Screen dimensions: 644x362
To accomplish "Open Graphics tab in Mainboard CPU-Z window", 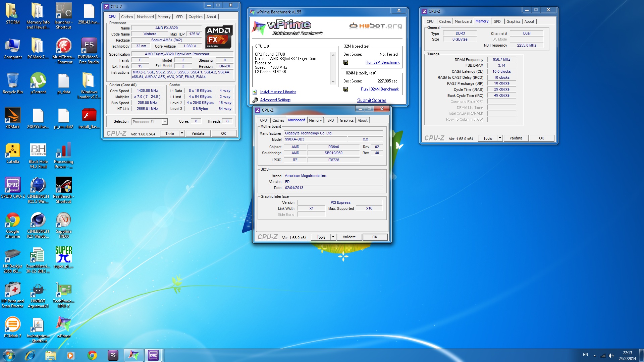I will pos(346,120).
